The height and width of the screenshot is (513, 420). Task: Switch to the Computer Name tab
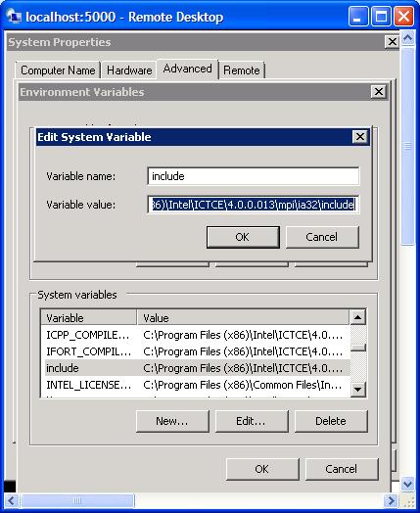point(58,70)
